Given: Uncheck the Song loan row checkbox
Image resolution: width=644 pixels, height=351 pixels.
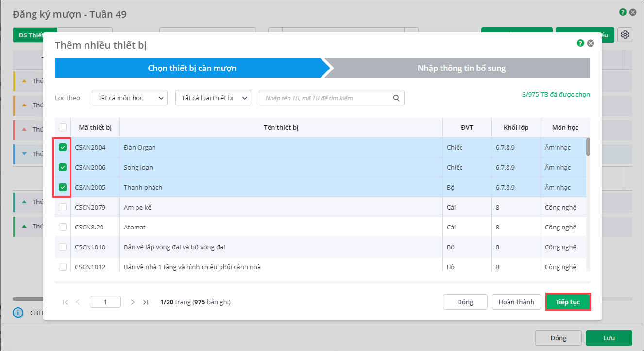Looking at the screenshot, I should point(63,167).
